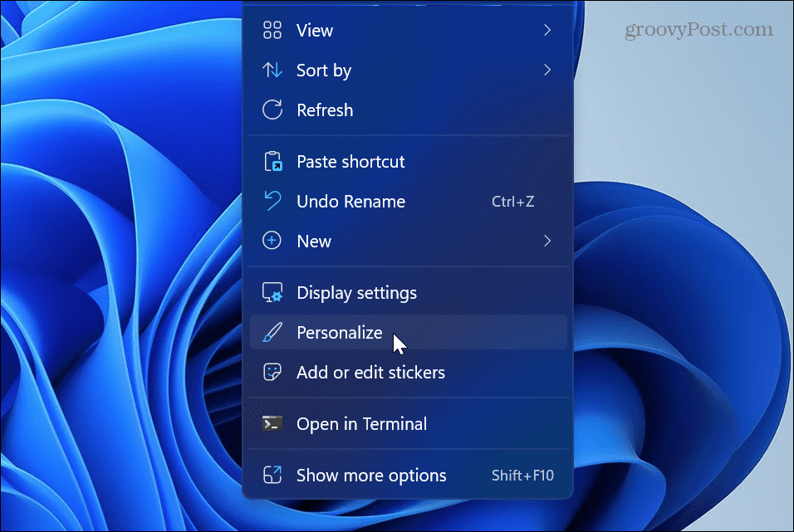The height and width of the screenshot is (532, 794).
Task: Click the Undo Rename curved arrow icon
Action: pyautogui.click(x=272, y=201)
